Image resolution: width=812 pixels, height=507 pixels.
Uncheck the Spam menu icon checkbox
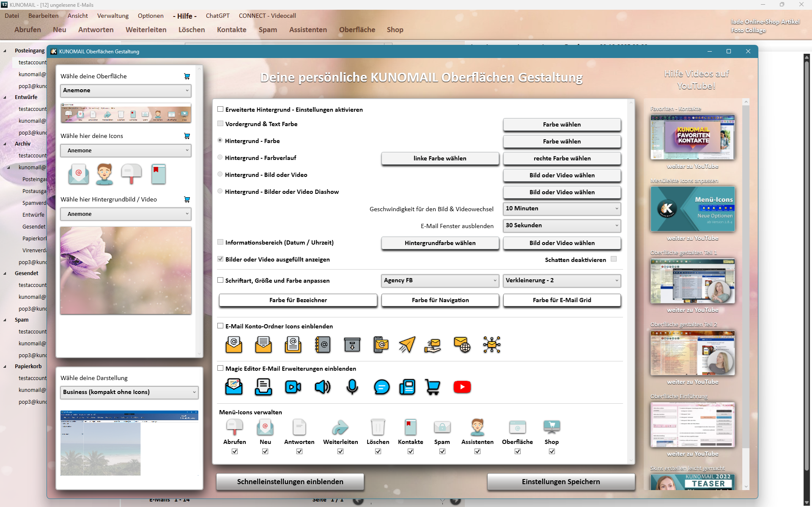442,452
